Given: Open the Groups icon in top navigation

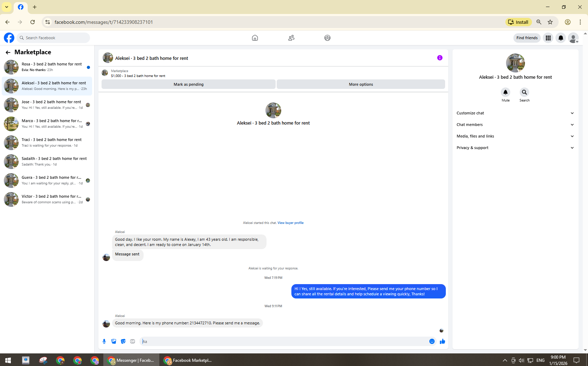Looking at the screenshot, I should tap(327, 38).
